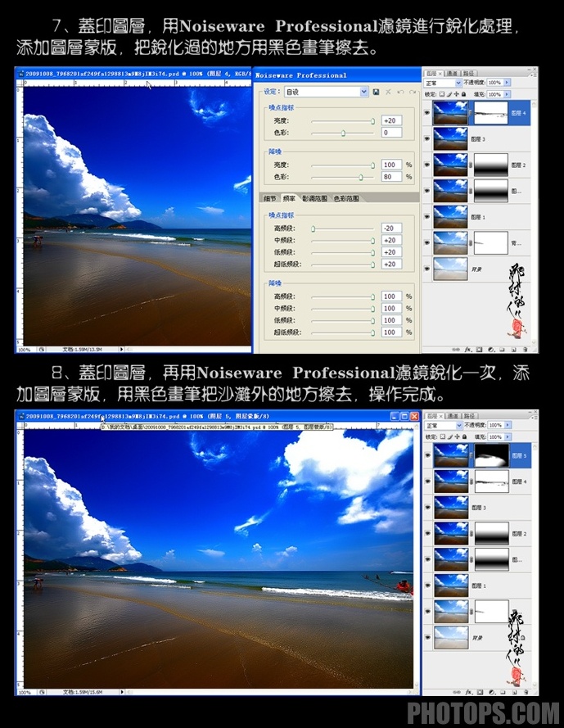Switch to 影调范围 tab in Noiseware

(314, 199)
